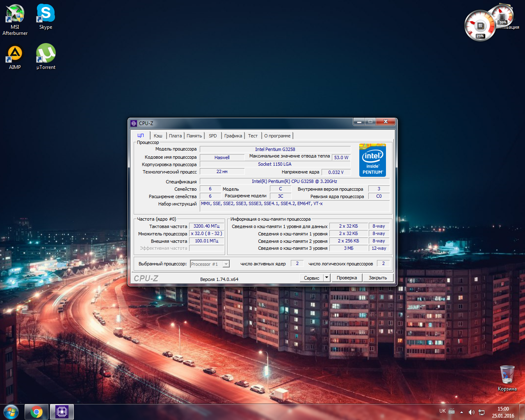Click the 2 x 256 КБ level 2 cache value
The height and width of the screenshot is (420, 525).
point(349,241)
